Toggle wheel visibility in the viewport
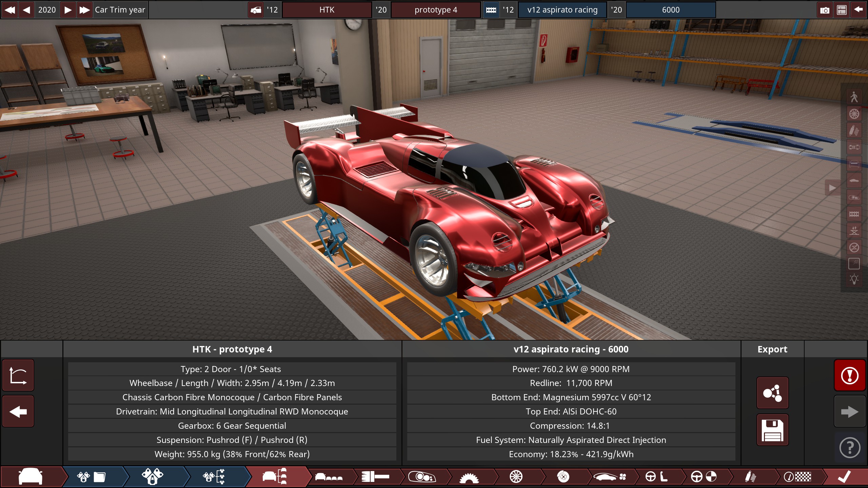The width and height of the screenshot is (868, 488). pos(854,114)
